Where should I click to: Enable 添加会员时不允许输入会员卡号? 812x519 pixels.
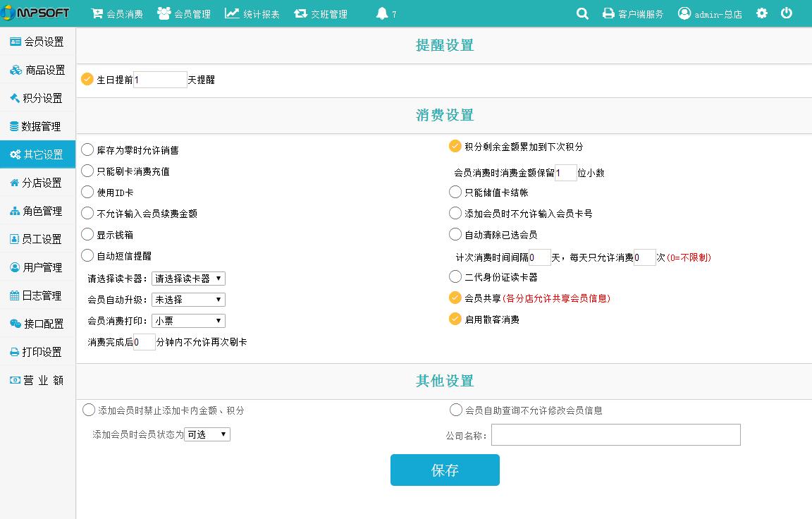455,213
